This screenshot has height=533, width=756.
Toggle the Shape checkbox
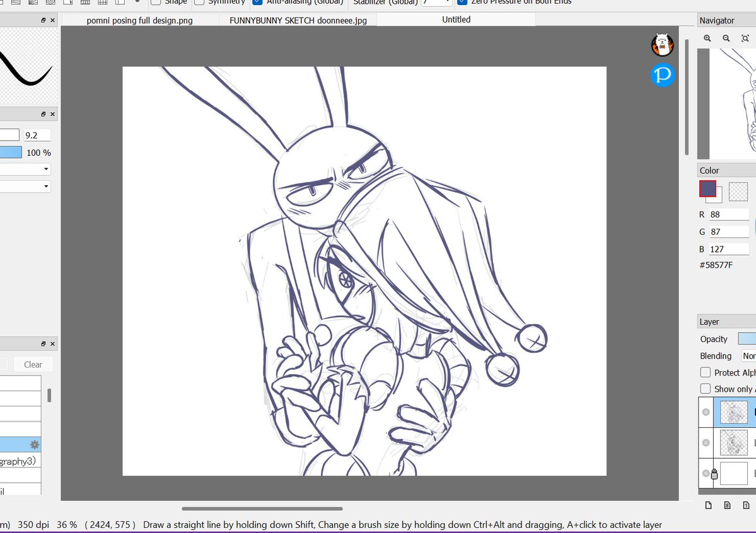pos(156,2)
